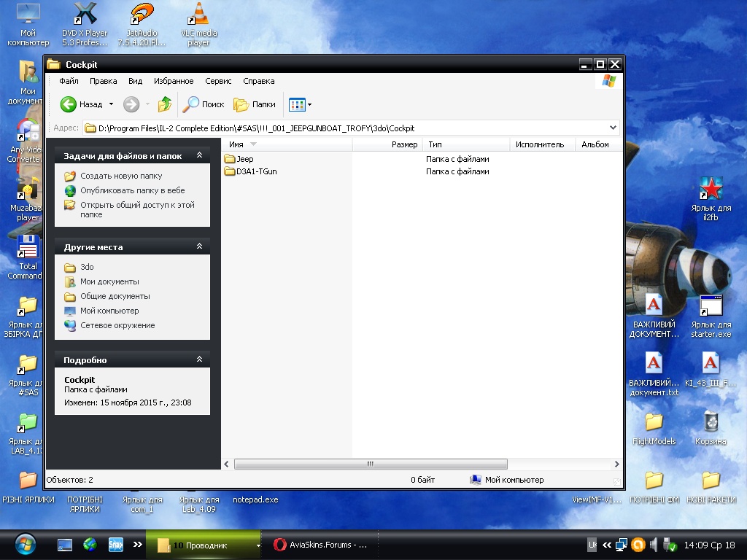The width and height of the screenshot is (747, 560).
Task: Click the green Back arrow button
Action: [69, 104]
